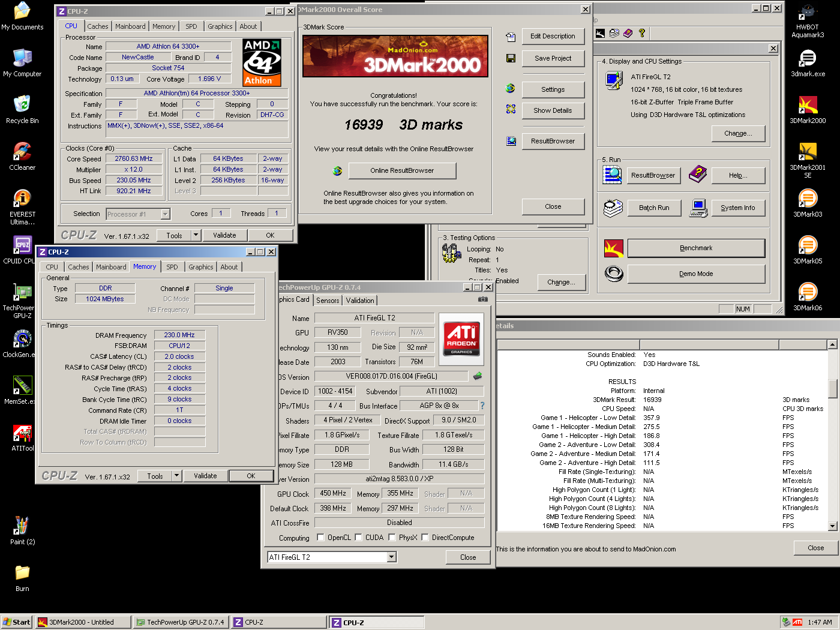Click Windows Start button
Screen dimensions: 840x630
[16, 622]
